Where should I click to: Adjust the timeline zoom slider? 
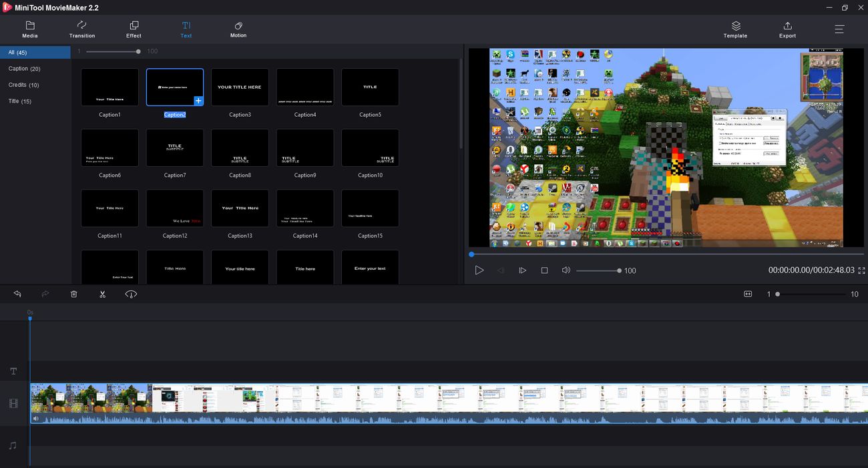tap(811, 294)
